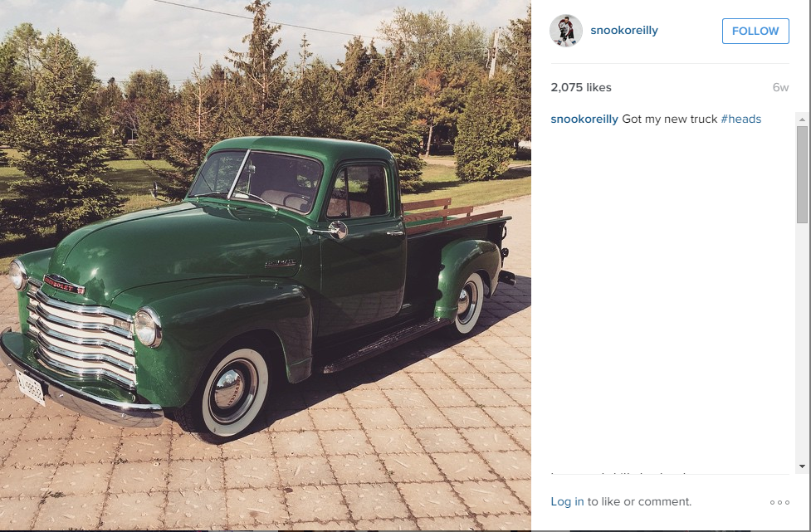
Task: Click the truck's chrome side mirror in photo
Action: (337, 230)
